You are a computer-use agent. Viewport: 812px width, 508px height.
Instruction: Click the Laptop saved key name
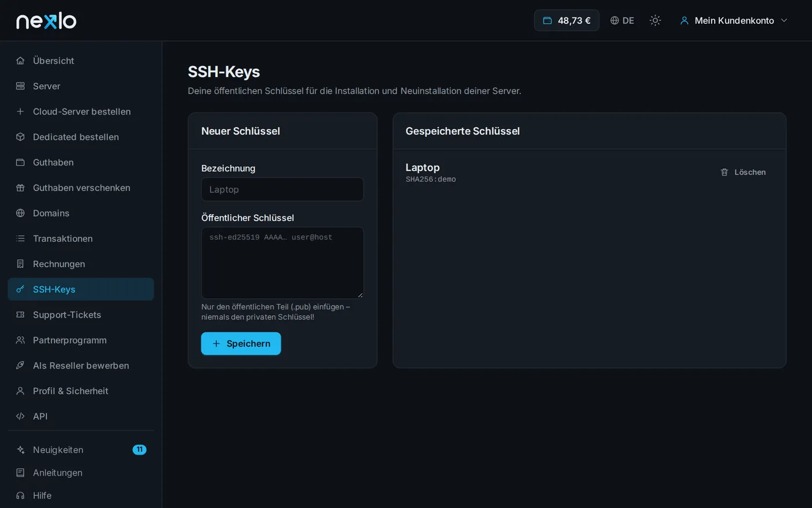coord(422,167)
